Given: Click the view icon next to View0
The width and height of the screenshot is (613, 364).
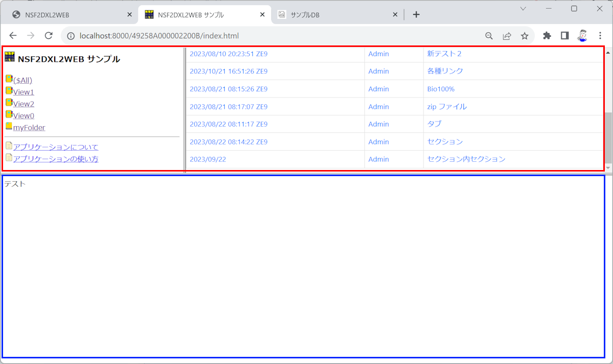Looking at the screenshot, I should (9, 114).
